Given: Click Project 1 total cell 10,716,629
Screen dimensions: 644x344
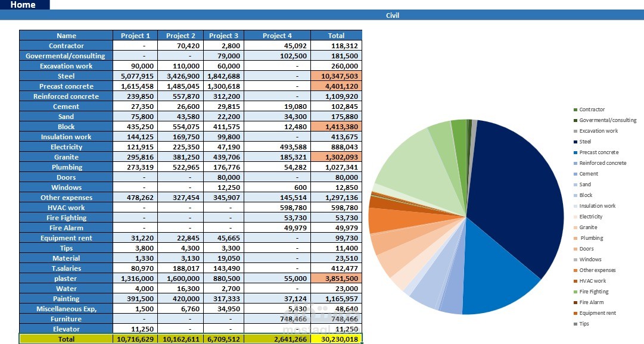Looking at the screenshot, I should pyautogui.click(x=135, y=339).
